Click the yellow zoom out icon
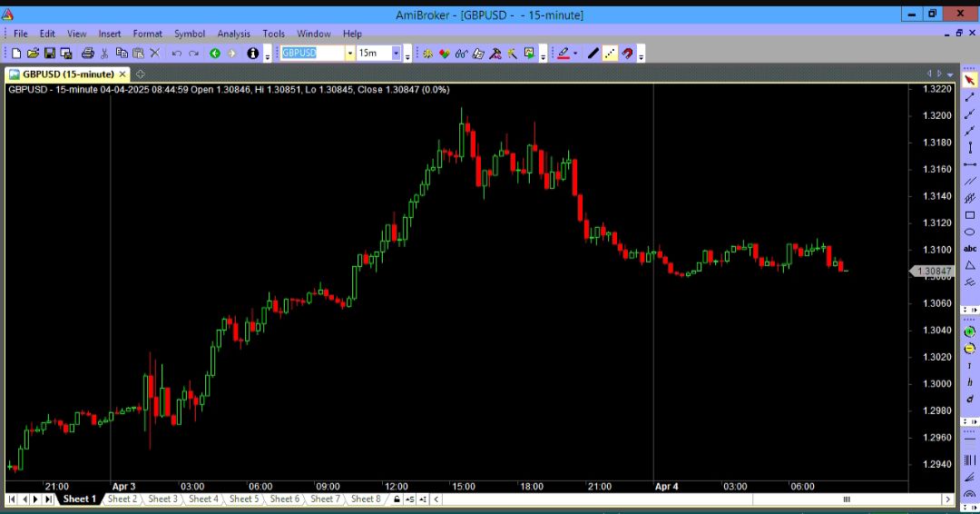Image resolution: width=980 pixels, height=514 pixels. pyautogui.click(x=969, y=349)
